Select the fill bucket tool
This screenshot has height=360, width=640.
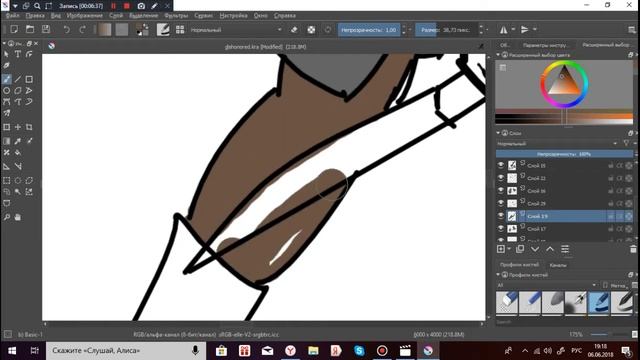(x=18, y=152)
